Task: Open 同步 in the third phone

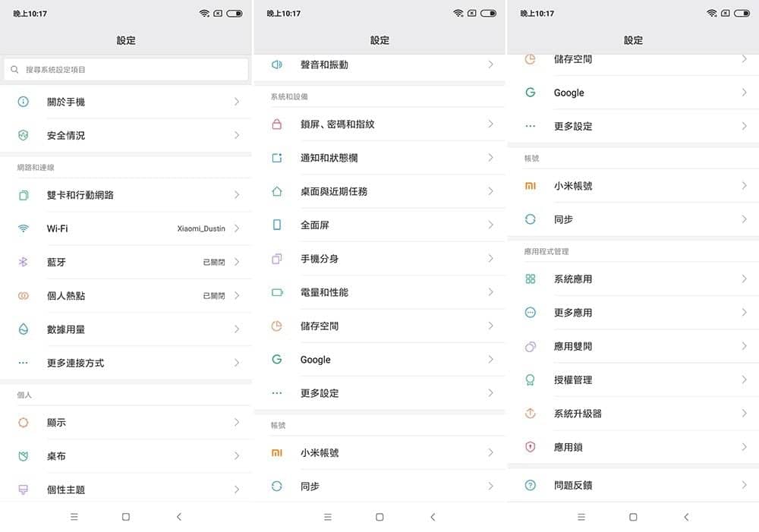Action: (x=633, y=219)
